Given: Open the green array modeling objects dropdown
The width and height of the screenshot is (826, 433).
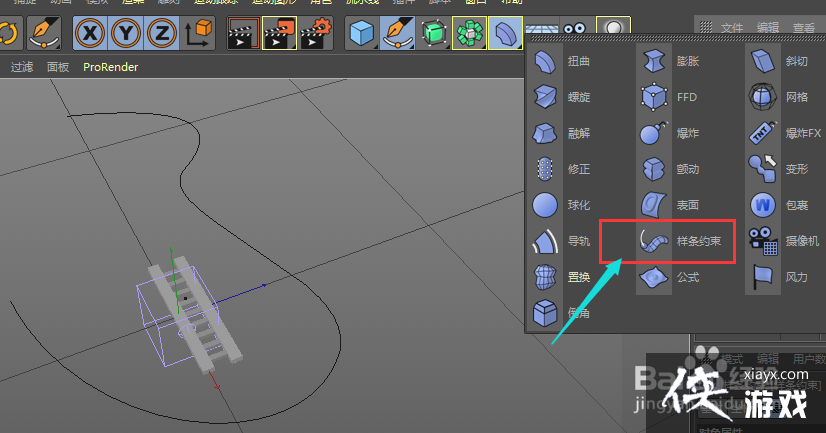Looking at the screenshot, I should (x=469, y=33).
